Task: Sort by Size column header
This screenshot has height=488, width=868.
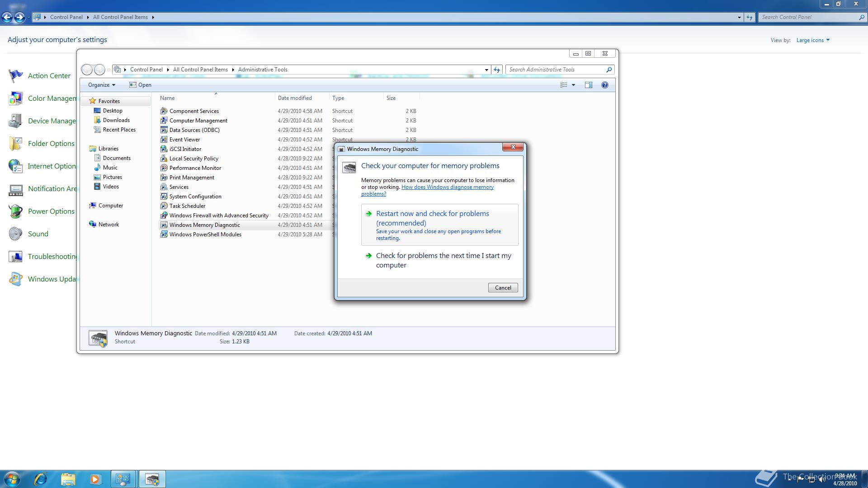Action: point(401,98)
